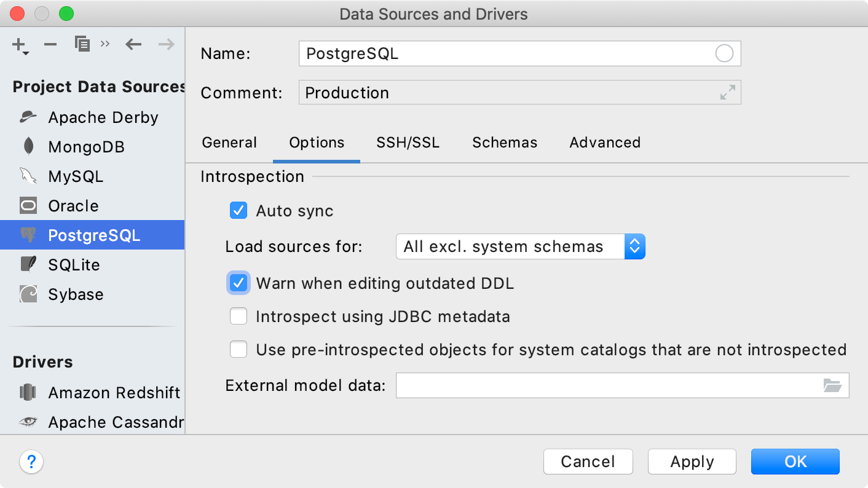Open the Schemas tab

pyautogui.click(x=504, y=142)
